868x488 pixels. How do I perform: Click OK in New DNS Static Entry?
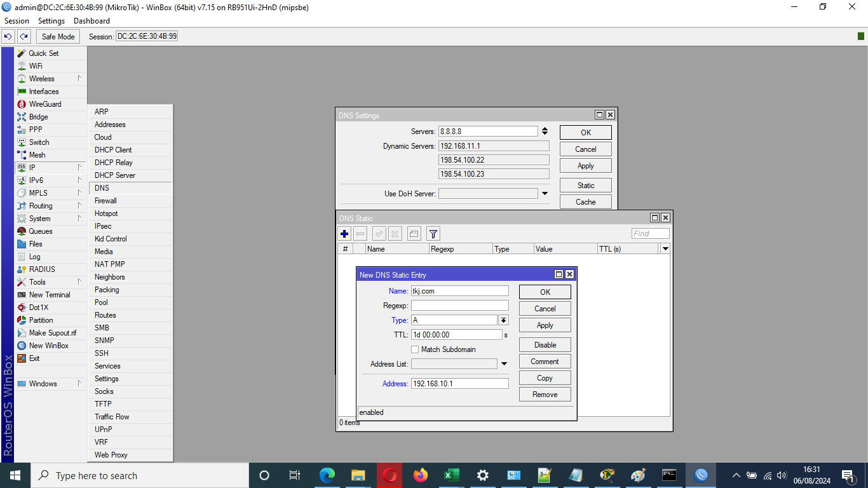pos(545,292)
